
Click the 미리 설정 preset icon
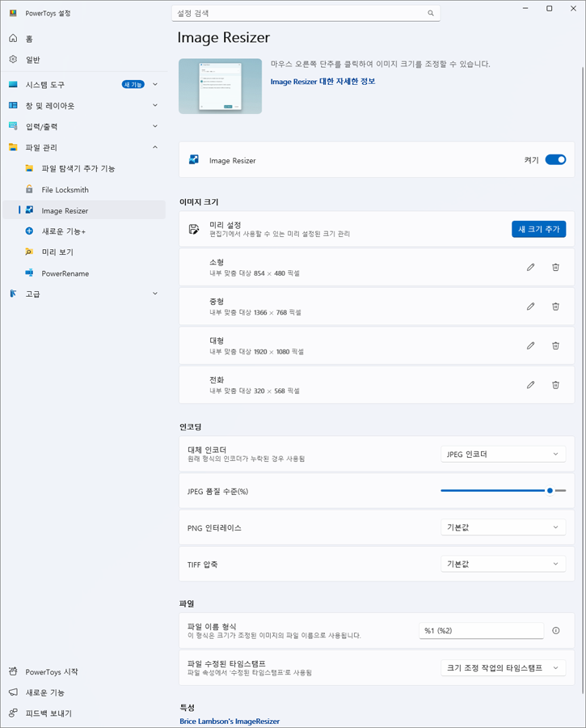pos(193,229)
